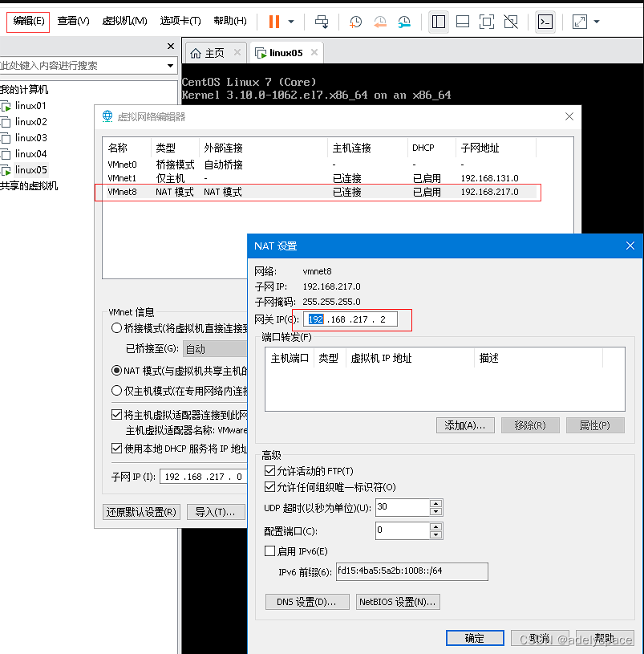644x654 pixels.
Task: Open DNS 设置(D)... dialog
Action: coord(307,602)
